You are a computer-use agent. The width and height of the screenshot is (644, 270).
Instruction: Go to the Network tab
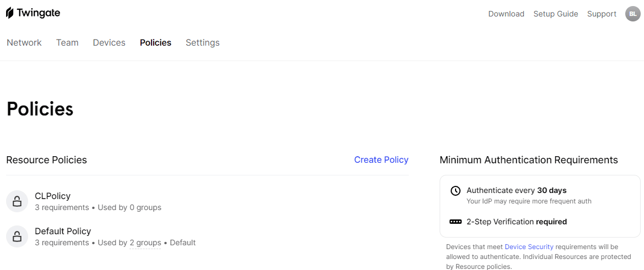click(x=24, y=43)
